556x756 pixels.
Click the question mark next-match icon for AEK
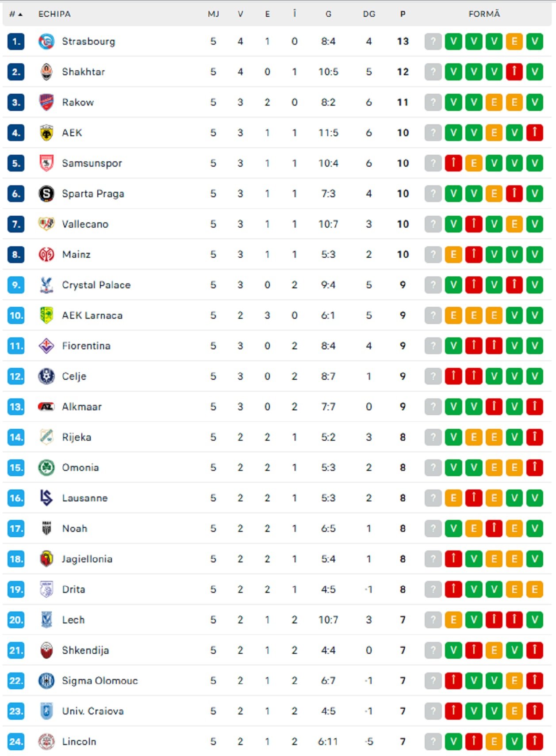click(x=433, y=132)
